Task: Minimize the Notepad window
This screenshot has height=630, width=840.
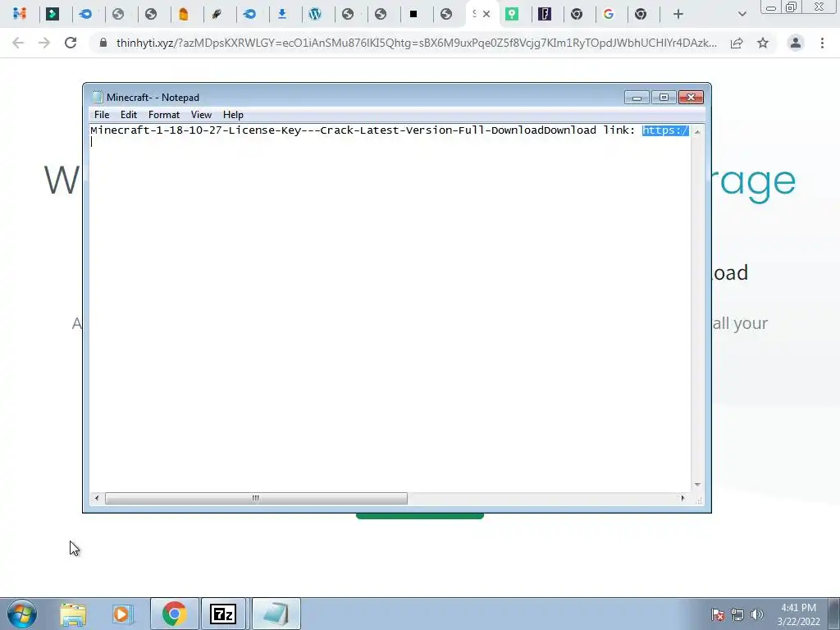Action: point(637,98)
